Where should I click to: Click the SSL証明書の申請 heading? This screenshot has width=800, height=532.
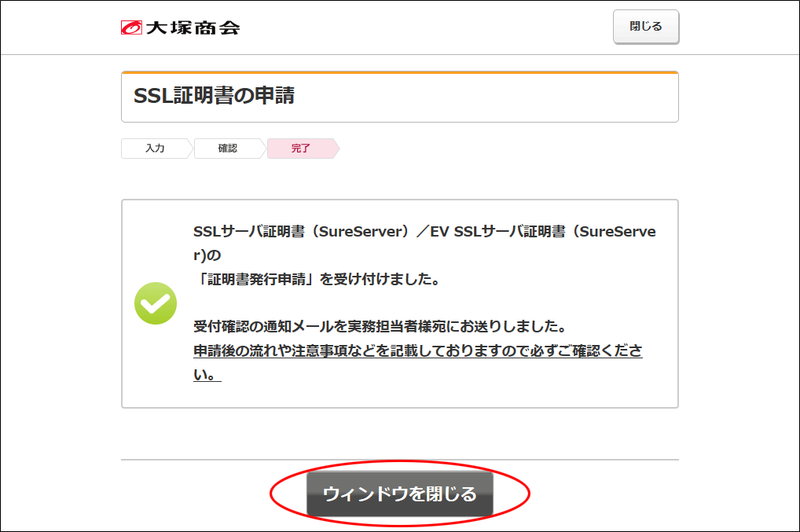tap(215, 96)
